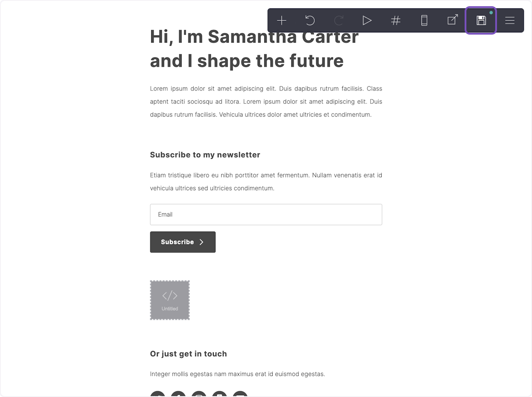
Task: Select the Untitled code embed block
Action: [x=170, y=300]
